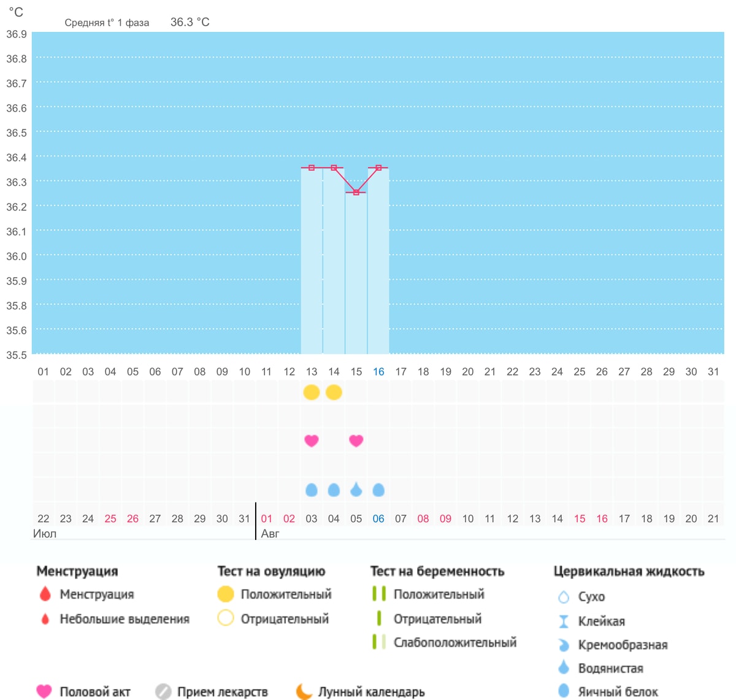
Task: Click the empty Отрицательный ovulation legend circle
Action: (x=226, y=618)
